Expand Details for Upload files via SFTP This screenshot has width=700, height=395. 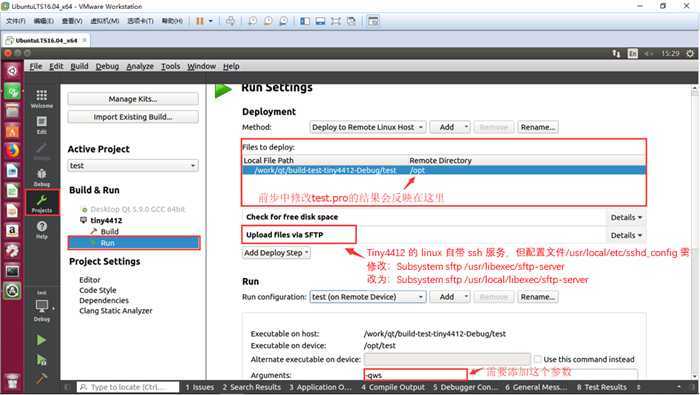[626, 235]
